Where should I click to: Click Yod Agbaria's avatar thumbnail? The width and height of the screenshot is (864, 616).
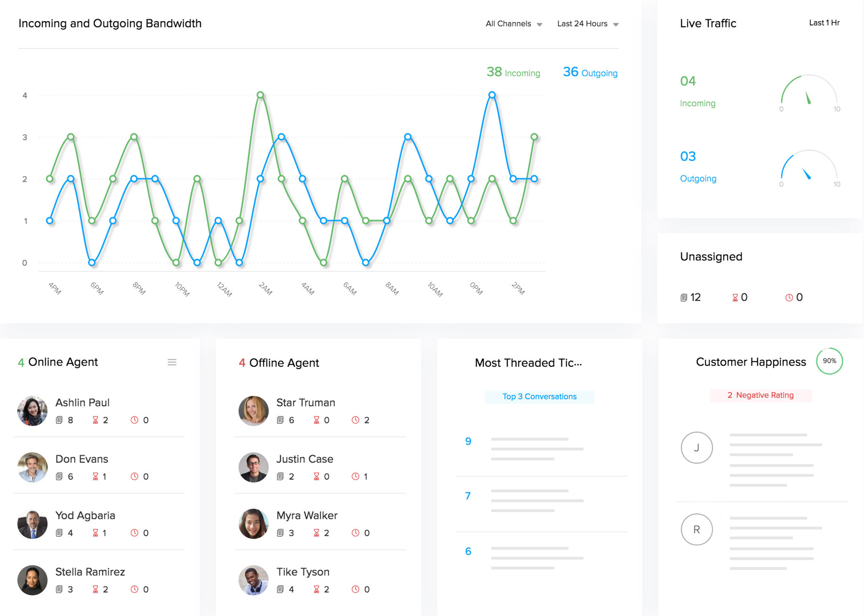(x=33, y=524)
